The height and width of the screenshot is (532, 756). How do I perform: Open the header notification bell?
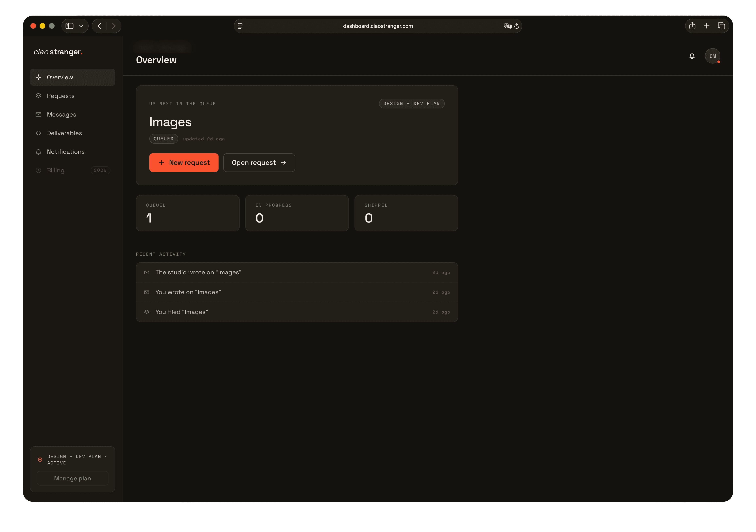(x=692, y=56)
